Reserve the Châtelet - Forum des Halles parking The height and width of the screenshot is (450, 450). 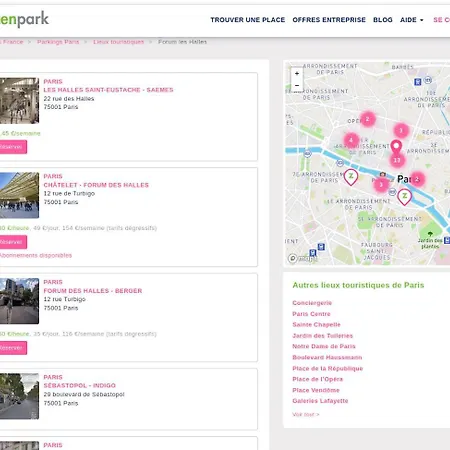click(x=13, y=242)
